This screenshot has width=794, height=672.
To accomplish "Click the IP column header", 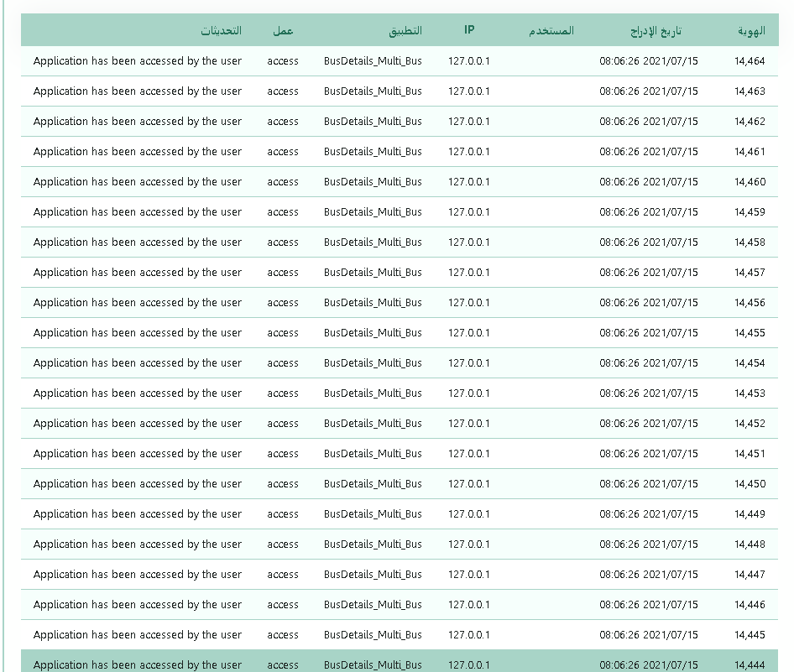I will point(469,30).
